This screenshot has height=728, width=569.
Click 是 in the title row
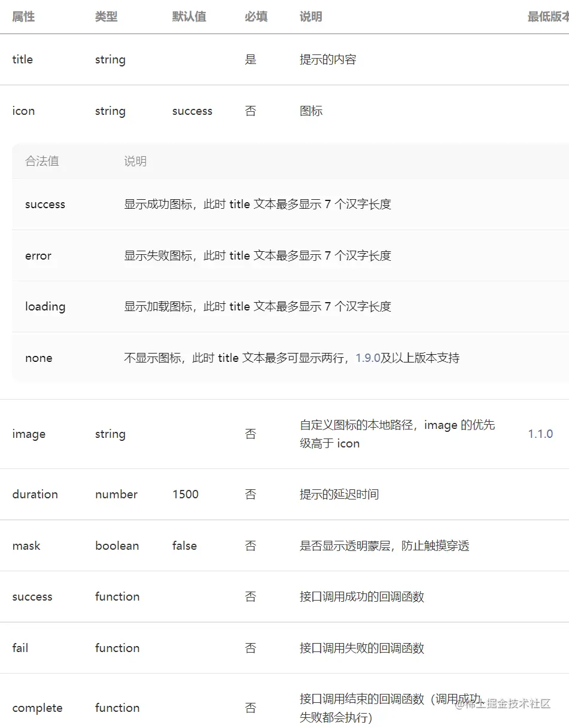click(x=251, y=59)
